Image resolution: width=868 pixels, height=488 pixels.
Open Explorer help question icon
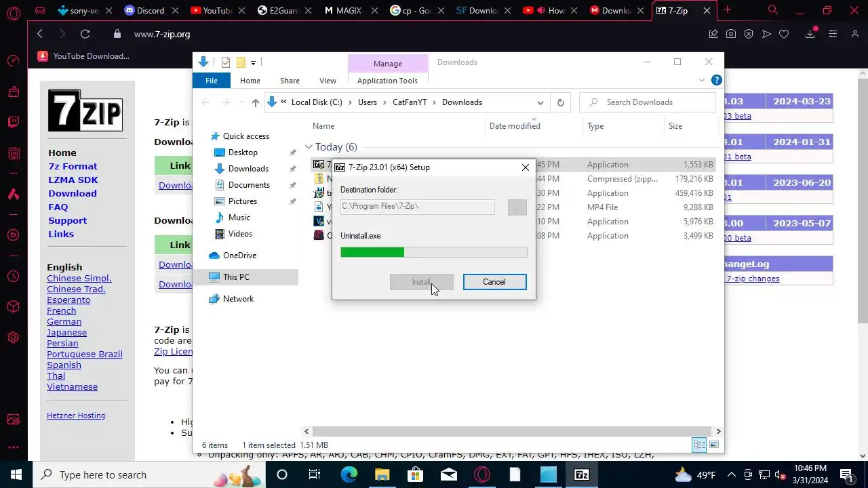tap(716, 80)
